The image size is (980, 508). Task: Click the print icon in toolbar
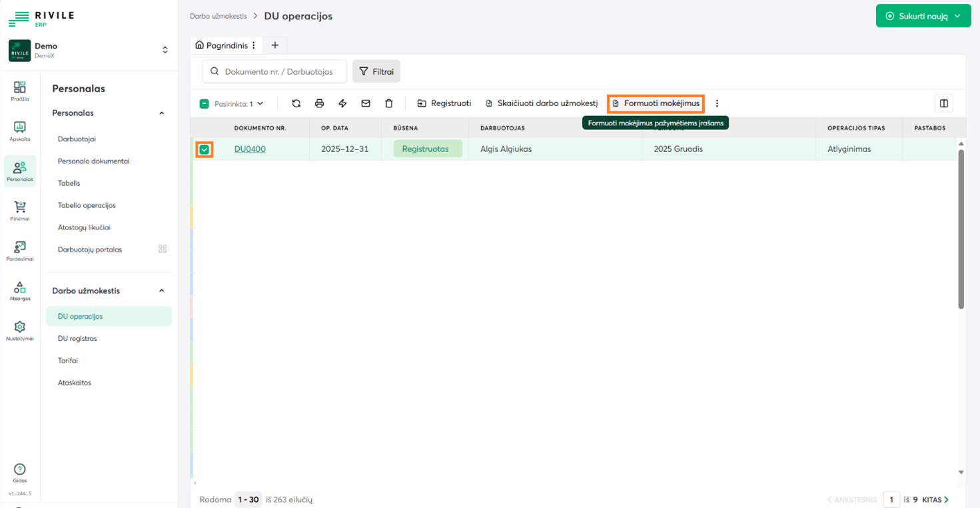319,103
